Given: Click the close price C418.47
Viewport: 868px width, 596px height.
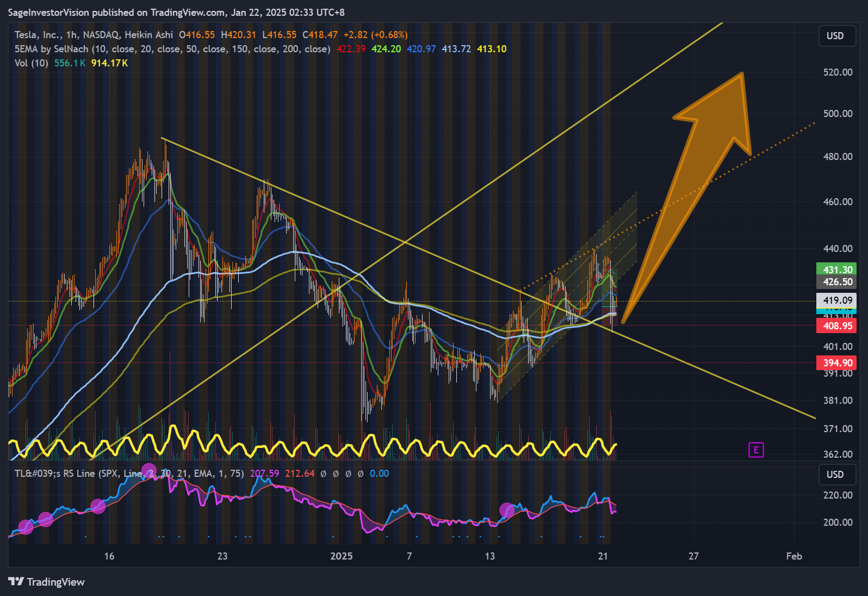Looking at the screenshot, I should click(x=320, y=35).
